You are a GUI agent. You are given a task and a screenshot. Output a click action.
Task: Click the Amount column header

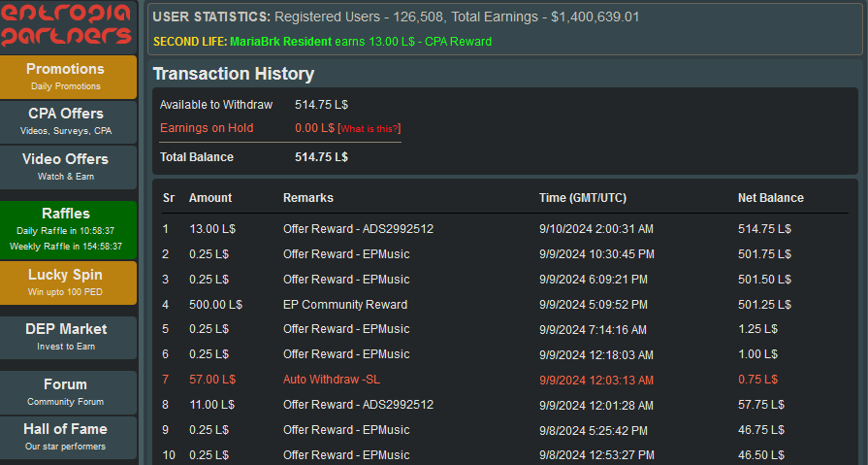(210, 198)
